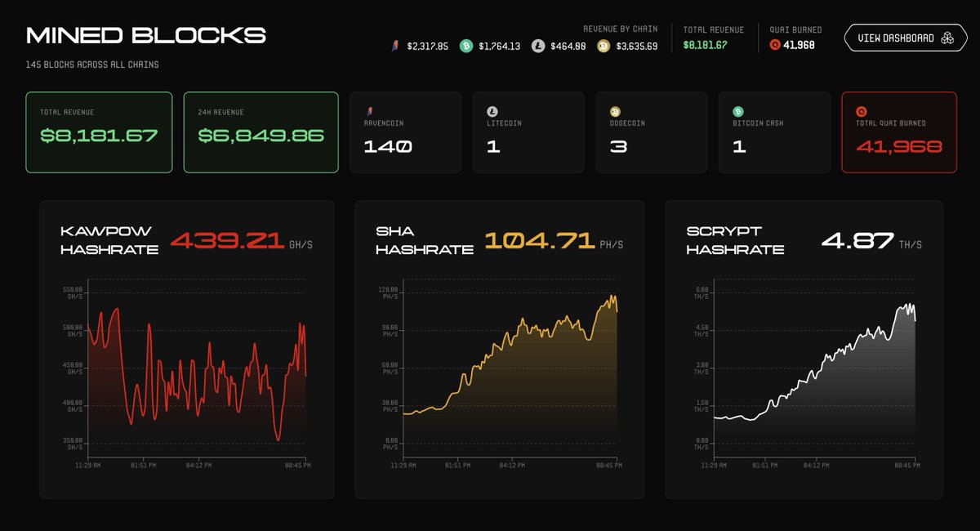Click the Kawpow Hashrate title
The image size is (980, 531).
point(109,241)
